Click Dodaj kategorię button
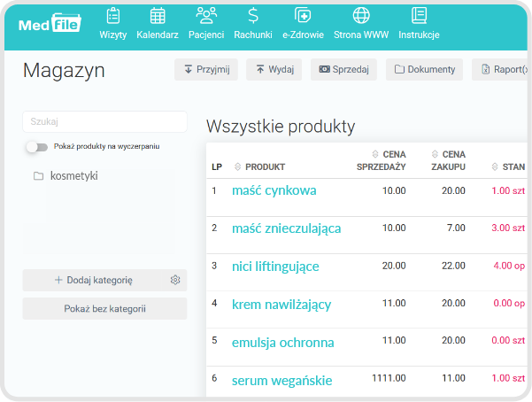The image size is (532, 402). click(x=93, y=280)
